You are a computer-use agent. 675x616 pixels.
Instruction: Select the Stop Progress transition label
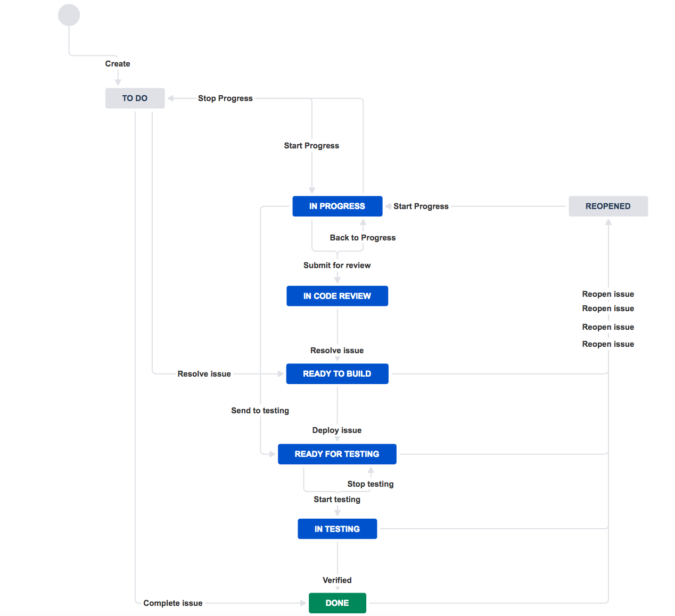[x=225, y=98]
